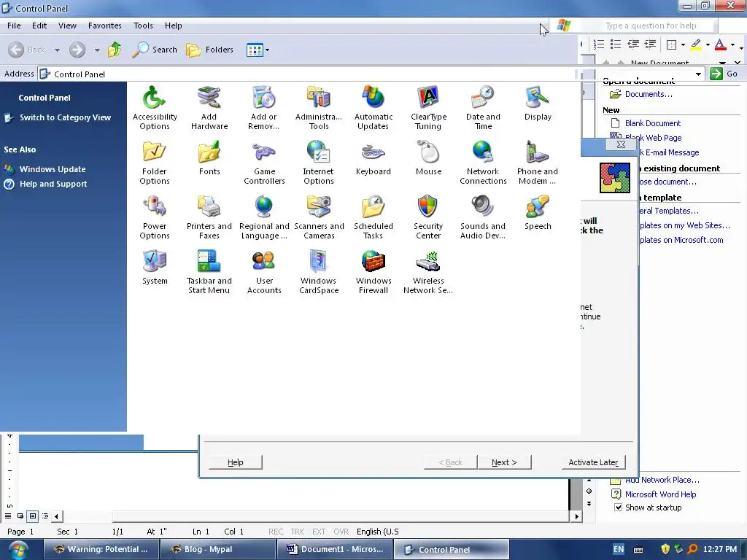Expand Word highlight color dropdown arrow
The image size is (747, 560).
point(708,45)
